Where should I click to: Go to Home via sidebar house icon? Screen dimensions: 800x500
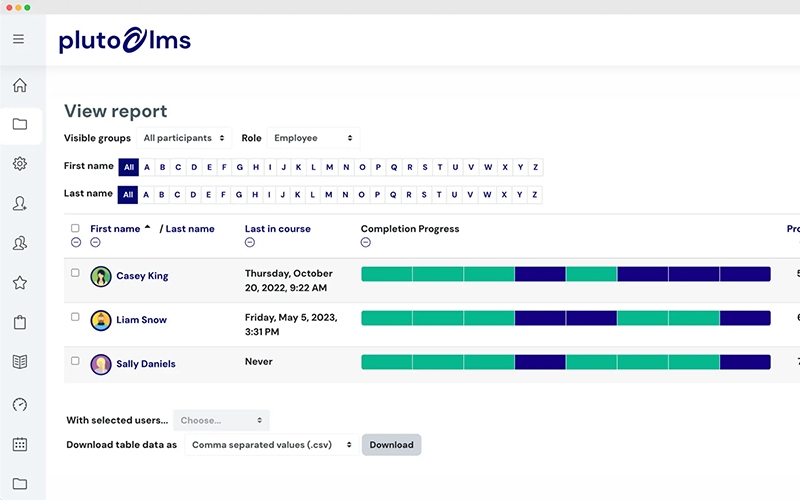click(x=20, y=86)
